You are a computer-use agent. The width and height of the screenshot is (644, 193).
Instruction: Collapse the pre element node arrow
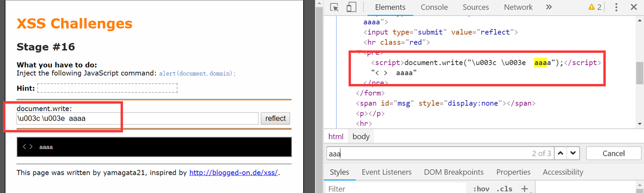[359, 52]
